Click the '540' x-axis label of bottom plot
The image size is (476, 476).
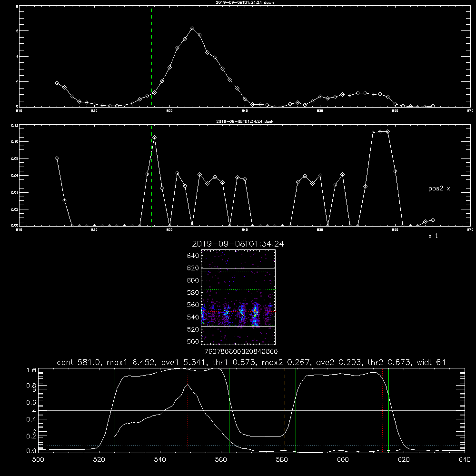click(x=160, y=460)
